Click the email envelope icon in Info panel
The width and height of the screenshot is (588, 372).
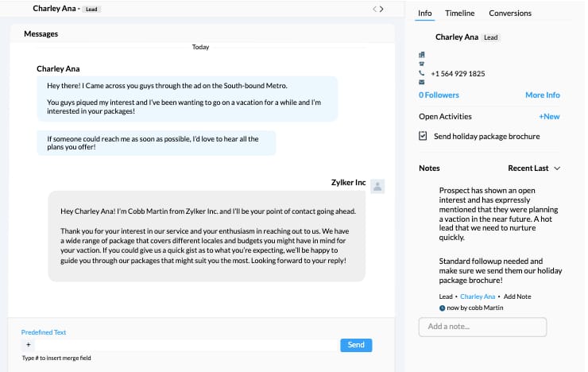tap(422, 83)
